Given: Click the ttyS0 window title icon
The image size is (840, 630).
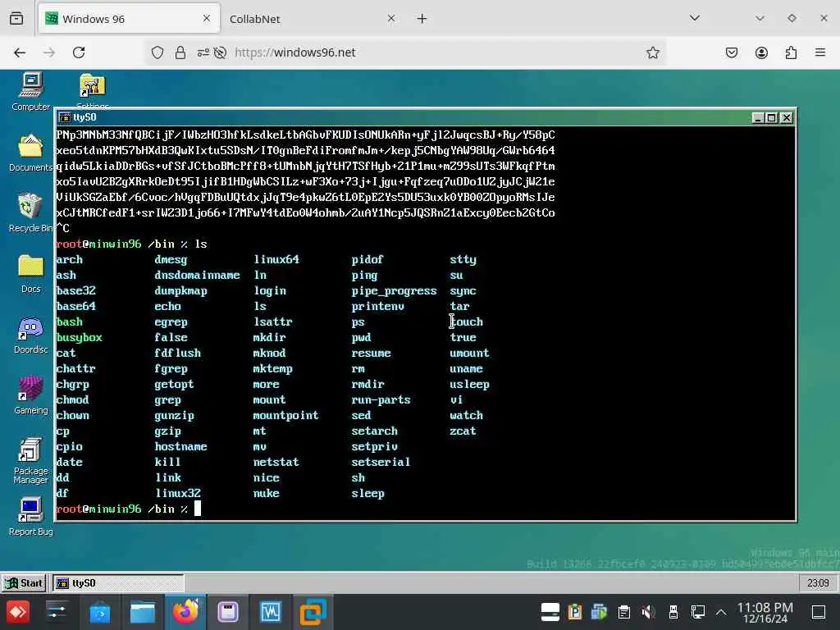Looking at the screenshot, I should [65, 117].
